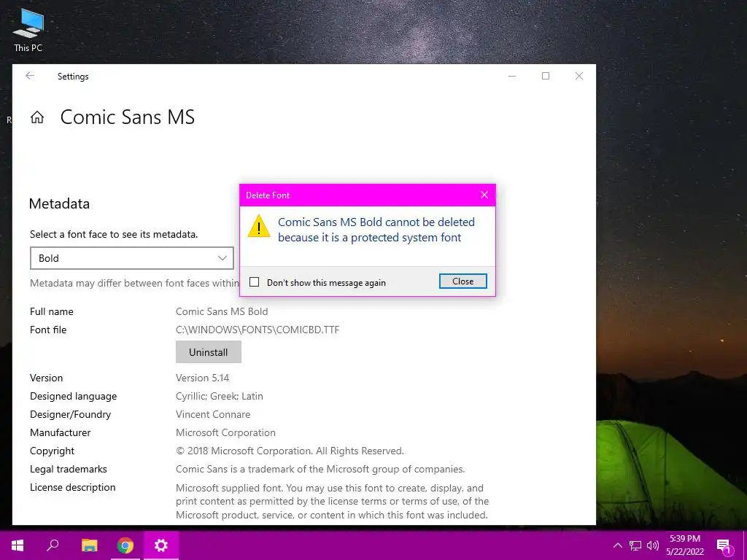
Task: Go back with Settings back arrow
Action: [x=30, y=76]
